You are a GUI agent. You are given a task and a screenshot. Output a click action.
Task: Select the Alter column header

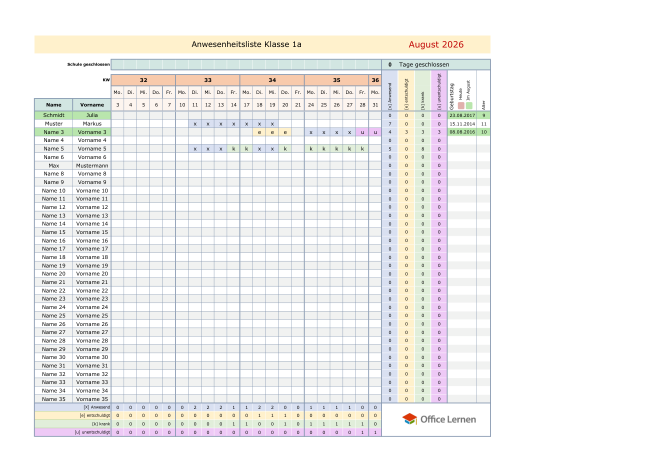(x=483, y=105)
